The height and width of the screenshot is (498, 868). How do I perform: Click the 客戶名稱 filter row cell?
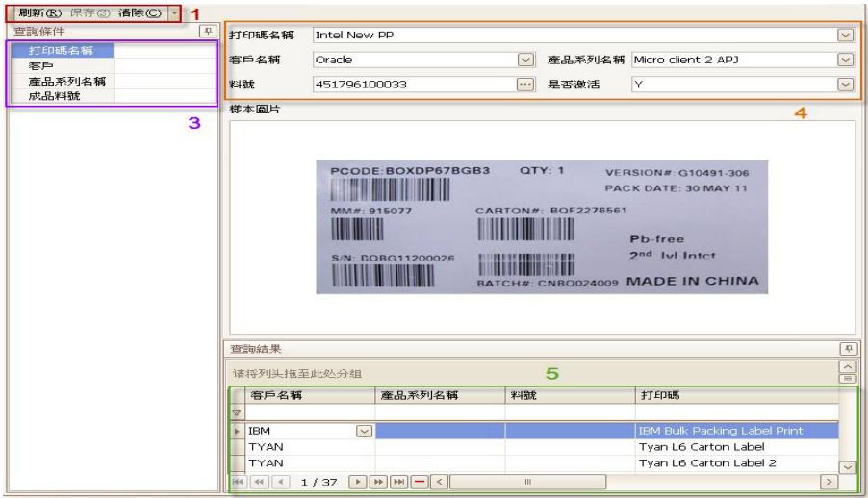coord(310,412)
